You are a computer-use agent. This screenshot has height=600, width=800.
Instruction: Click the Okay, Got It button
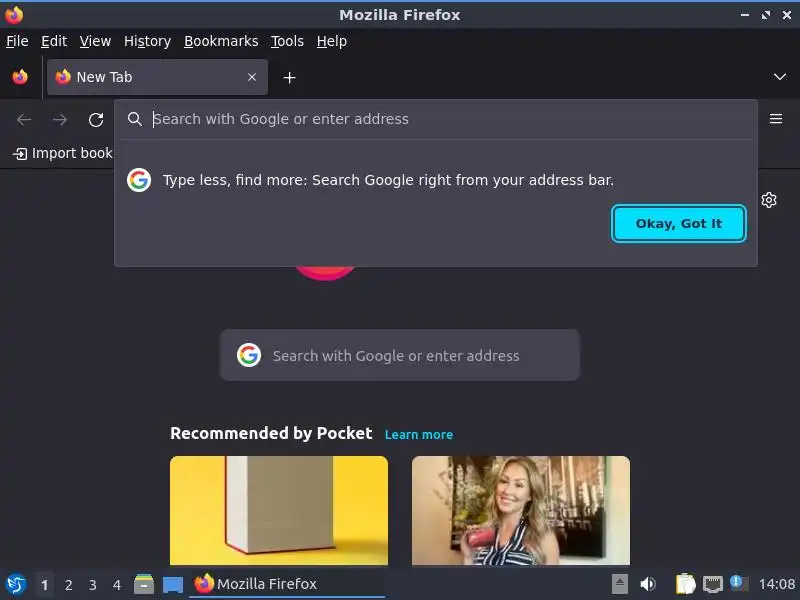[679, 223]
